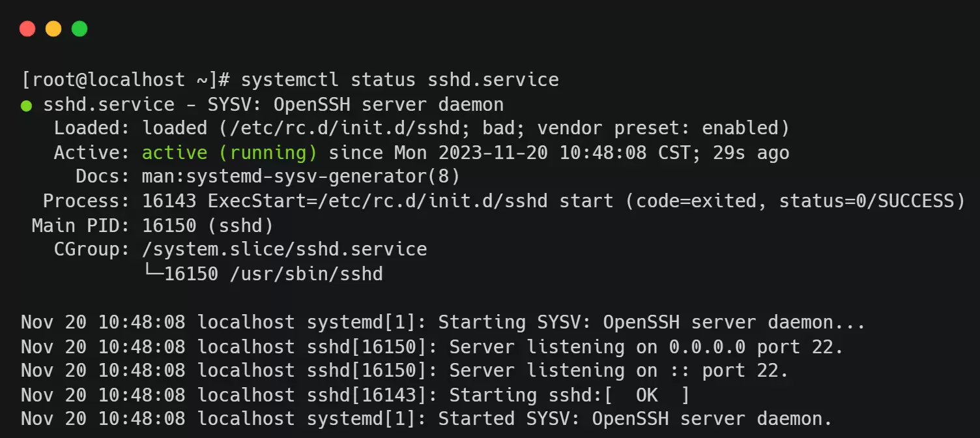Click the 'Server listening on :: port 22.' message

pos(618,370)
